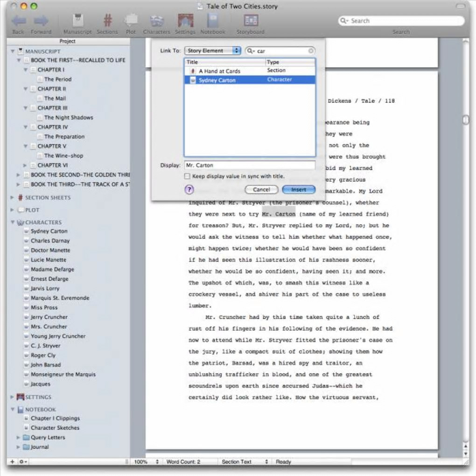Collapse BOOK THE FIRST tree node
Screen dimensions: 476x476
point(19,60)
